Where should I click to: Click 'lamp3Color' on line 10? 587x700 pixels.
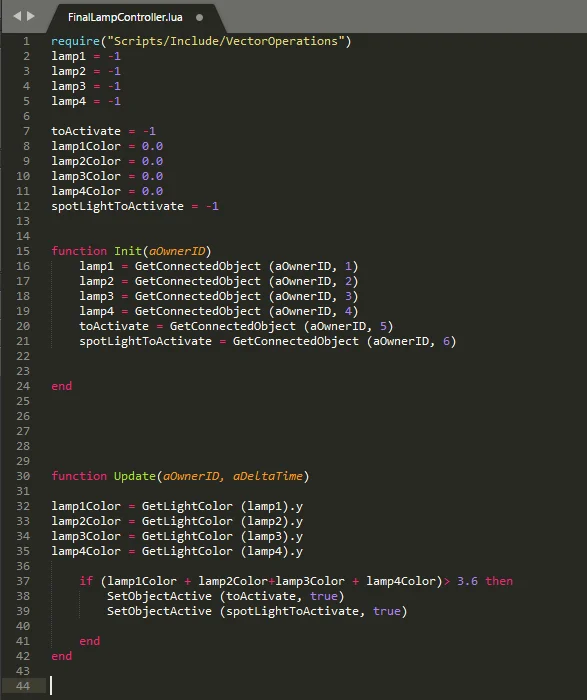[86, 176]
